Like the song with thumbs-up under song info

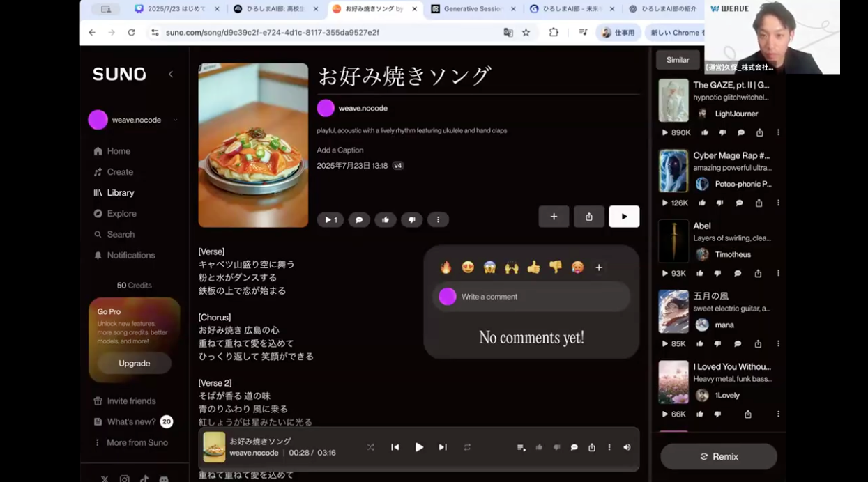coord(386,219)
